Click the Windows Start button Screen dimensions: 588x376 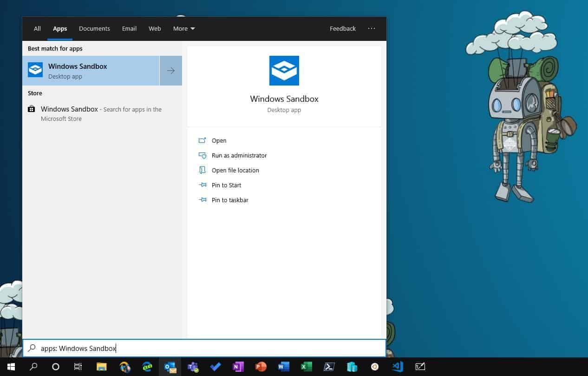[11, 367]
